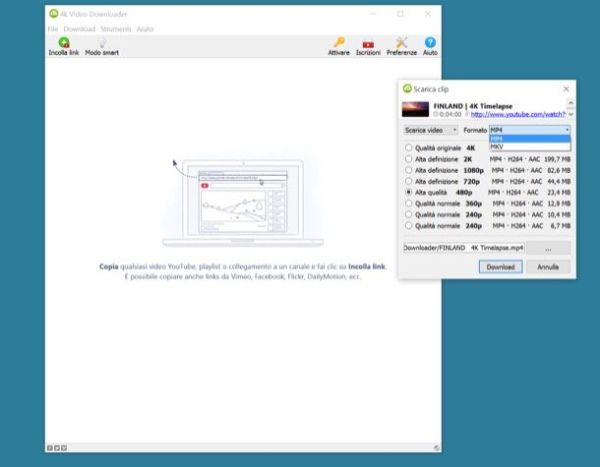The image size is (600, 467).
Task: Click the Incolla link toolbar icon
Action: 64,43
